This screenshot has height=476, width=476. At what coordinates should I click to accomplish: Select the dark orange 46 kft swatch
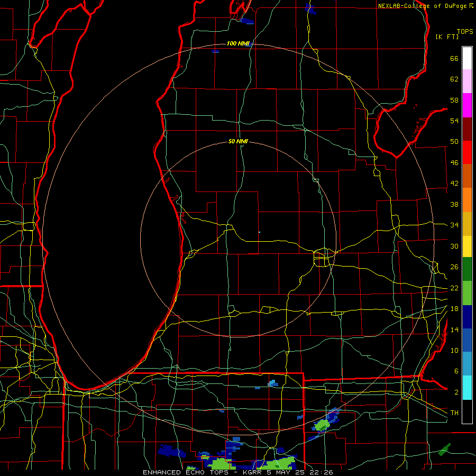point(467,176)
